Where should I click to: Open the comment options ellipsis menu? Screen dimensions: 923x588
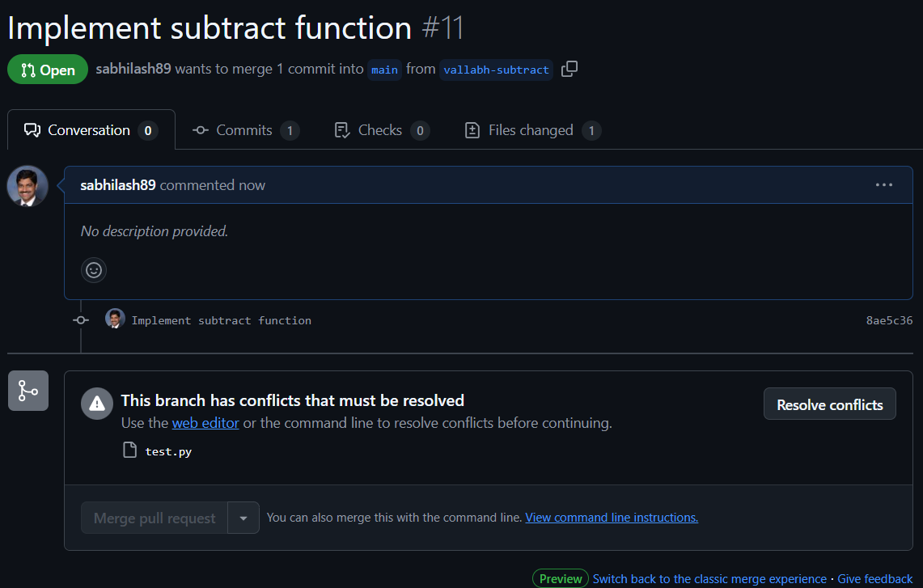coord(884,185)
